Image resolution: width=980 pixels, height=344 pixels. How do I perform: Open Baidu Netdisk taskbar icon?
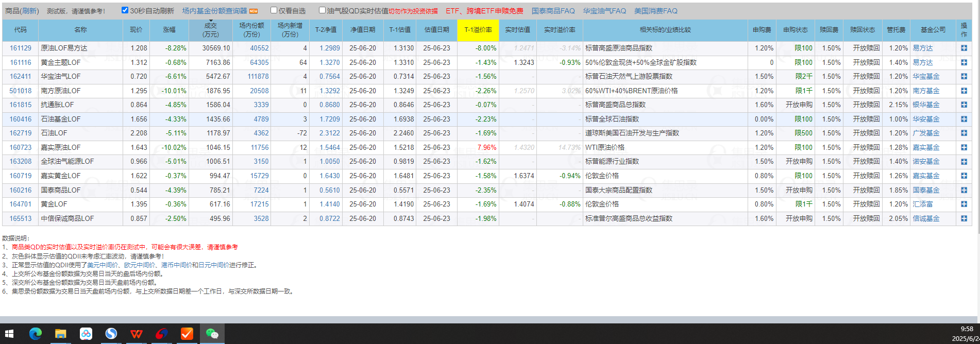click(86, 334)
